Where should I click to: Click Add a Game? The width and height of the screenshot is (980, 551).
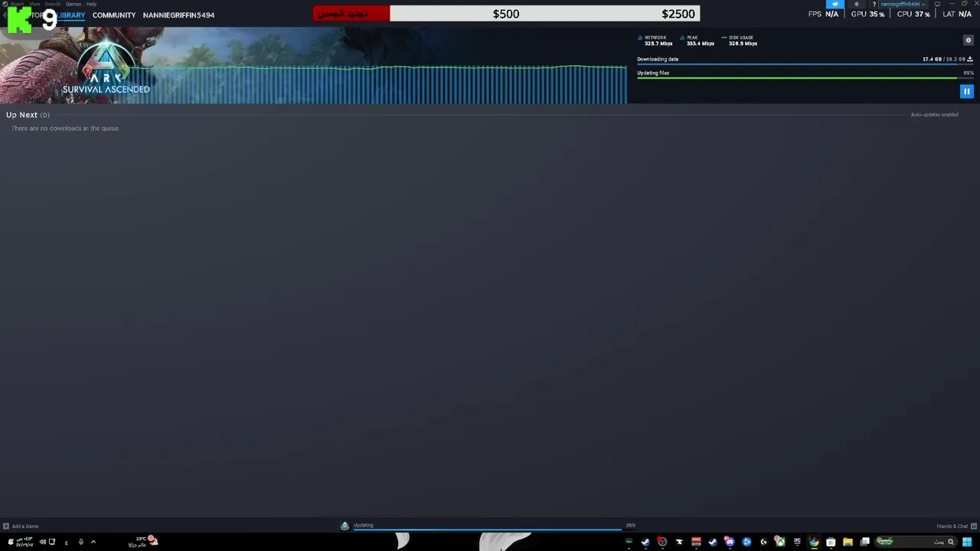(21, 527)
